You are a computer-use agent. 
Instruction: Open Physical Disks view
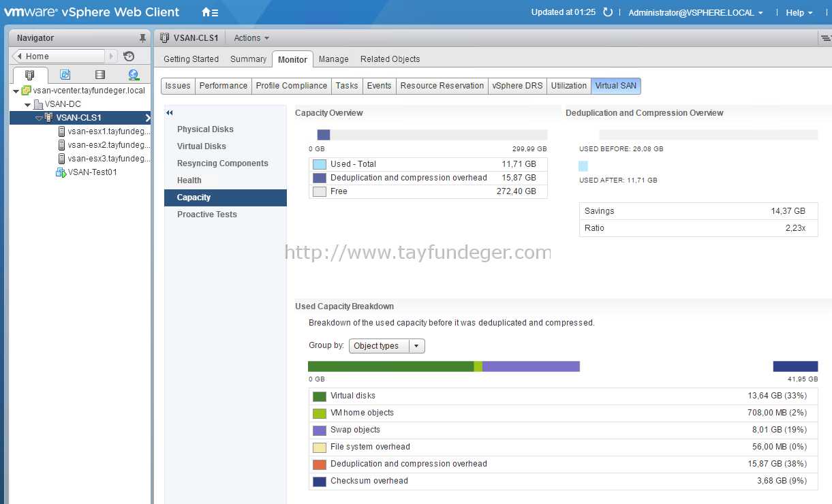point(205,129)
